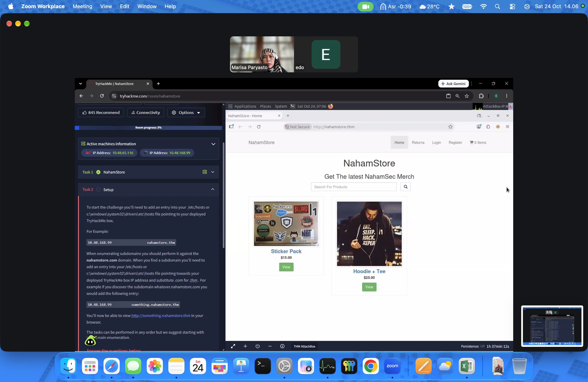Expand the Task 1 NahamStore section
Screen dimensions: 588x382
(213, 172)
